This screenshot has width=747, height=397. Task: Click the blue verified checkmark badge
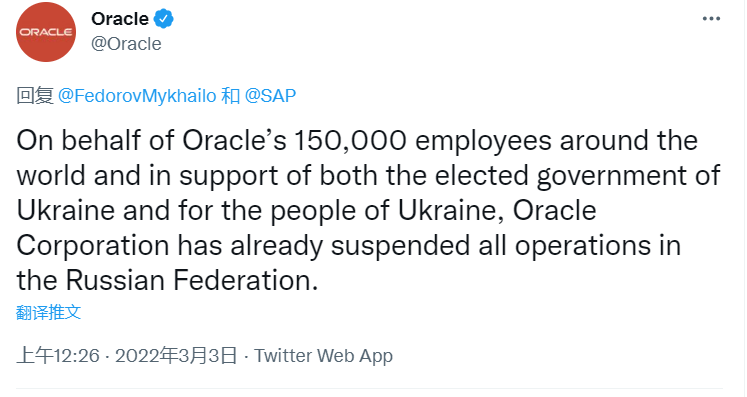coord(163,19)
